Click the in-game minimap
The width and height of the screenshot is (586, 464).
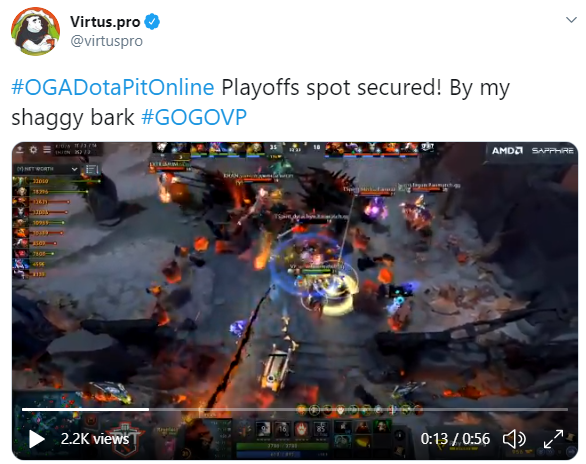pos(49,426)
